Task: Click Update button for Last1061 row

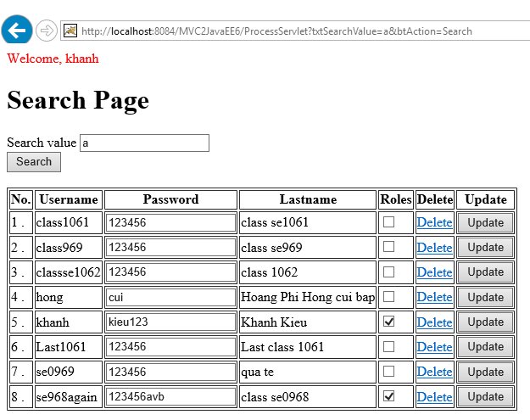Action: point(485,347)
